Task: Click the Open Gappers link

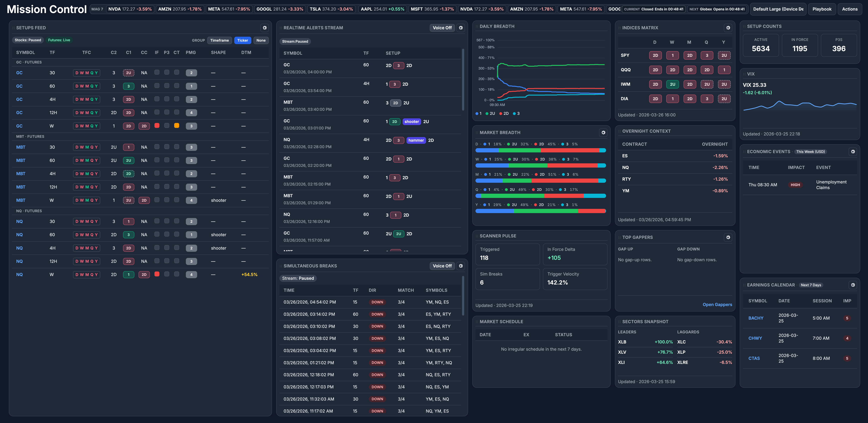Action: pyautogui.click(x=717, y=304)
